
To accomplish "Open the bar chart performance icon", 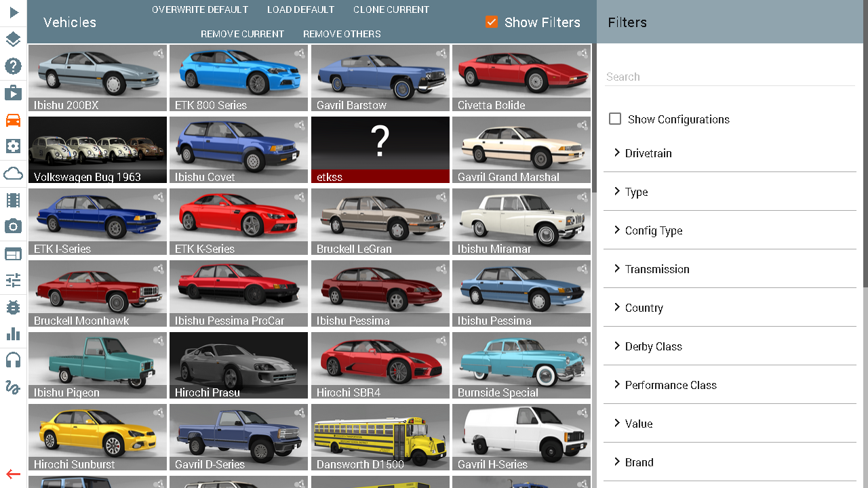I will click(x=14, y=333).
